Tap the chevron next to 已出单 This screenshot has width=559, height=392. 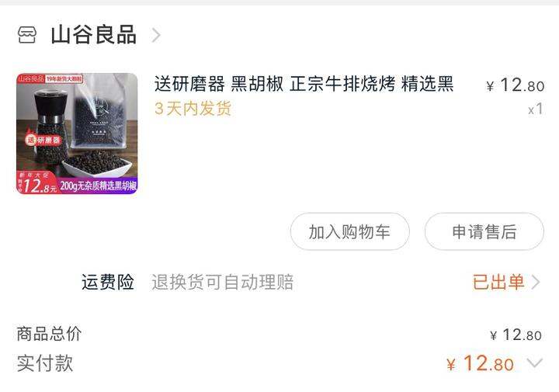coord(536,283)
